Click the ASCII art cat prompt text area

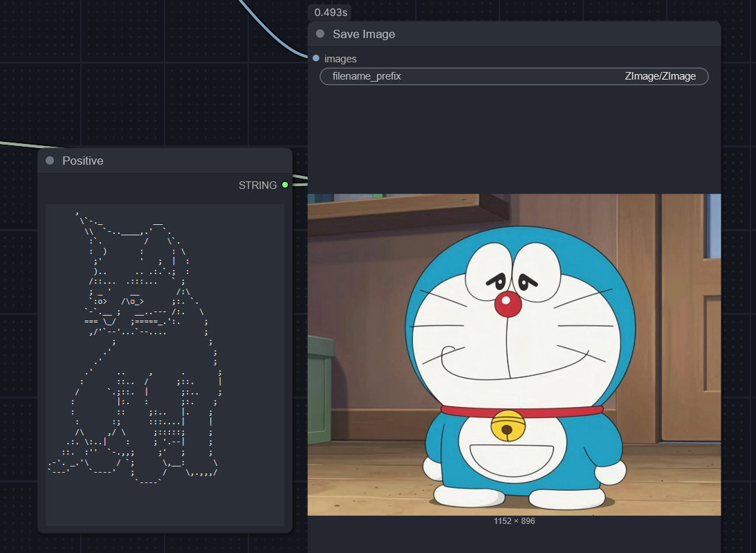(x=165, y=364)
